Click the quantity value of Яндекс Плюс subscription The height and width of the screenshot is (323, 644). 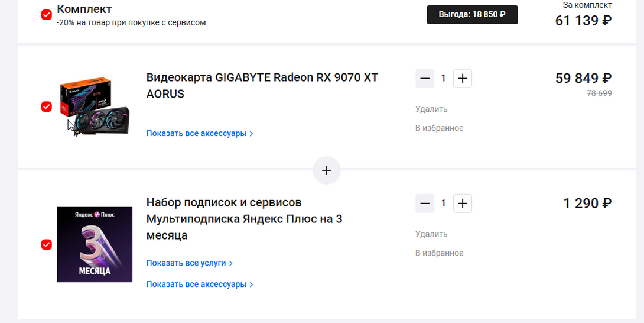[444, 204]
